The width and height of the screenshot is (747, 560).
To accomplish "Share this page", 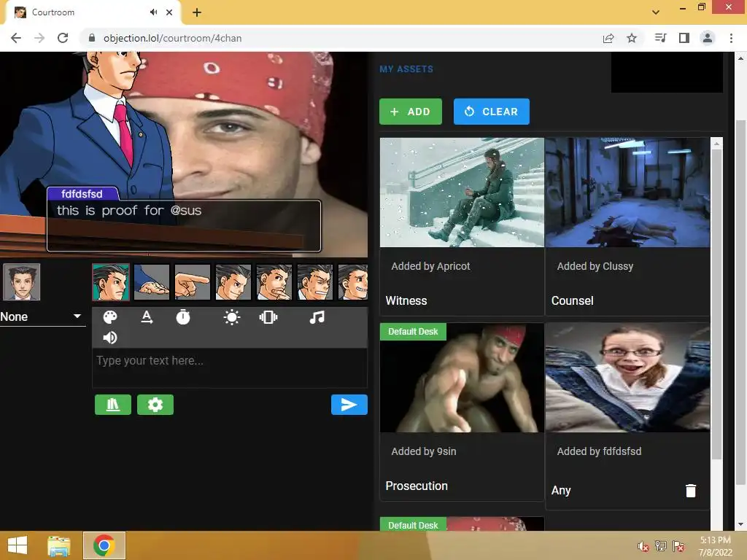I will [x=608, y=38].
